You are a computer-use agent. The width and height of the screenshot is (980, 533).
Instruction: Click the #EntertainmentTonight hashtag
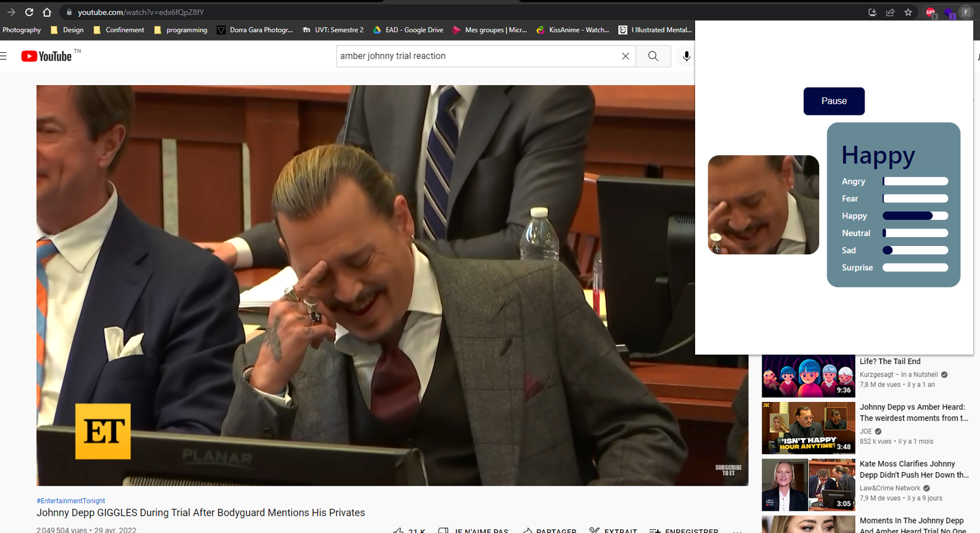[x=71, y=501]
